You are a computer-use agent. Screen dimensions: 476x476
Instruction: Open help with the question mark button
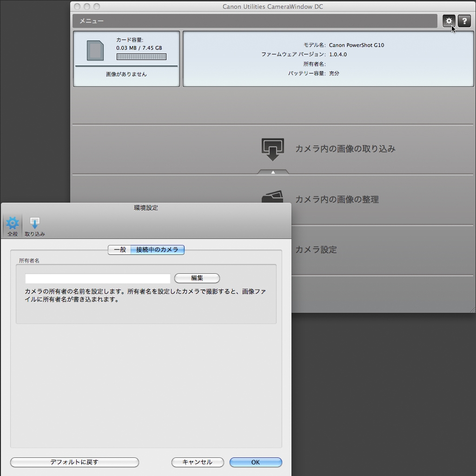click(x=464, y=21)
